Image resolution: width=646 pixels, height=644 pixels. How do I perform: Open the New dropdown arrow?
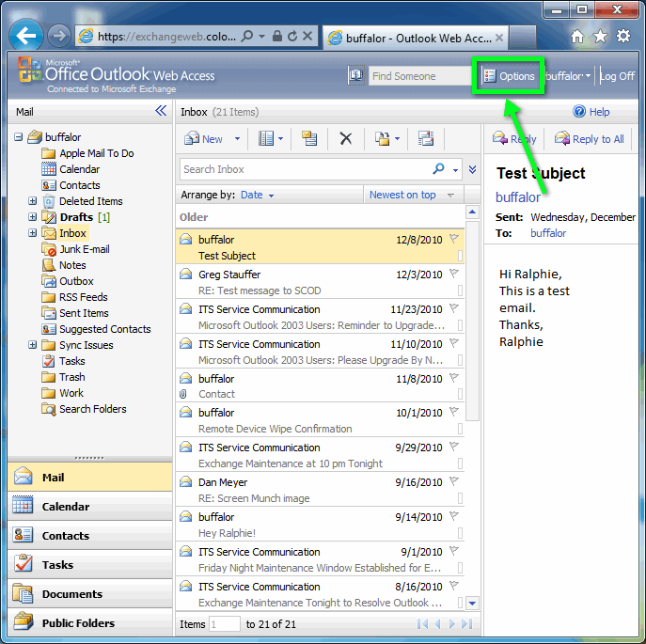coord(237,139)
